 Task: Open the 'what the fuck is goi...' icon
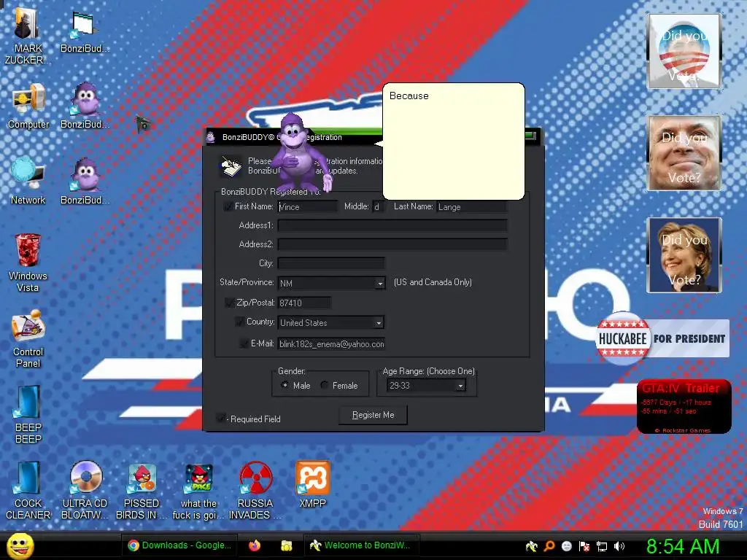click(198, 491)
